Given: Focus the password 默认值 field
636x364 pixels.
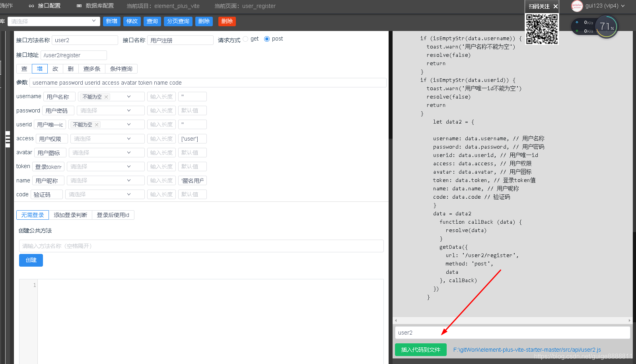Looking at the screenshot, I should [193, 110].
